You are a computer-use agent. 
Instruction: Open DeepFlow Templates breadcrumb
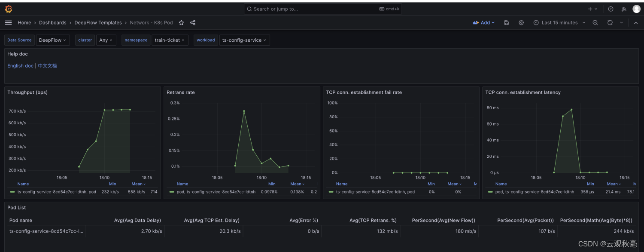(98, 23)
